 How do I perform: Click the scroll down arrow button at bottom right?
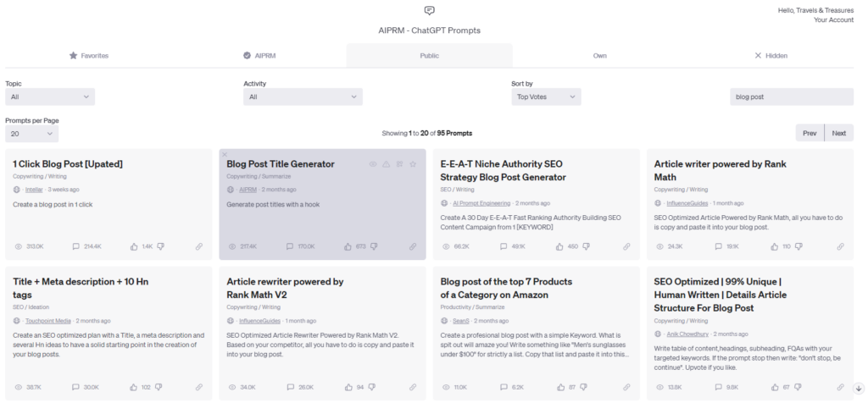[x=859, y=388]
